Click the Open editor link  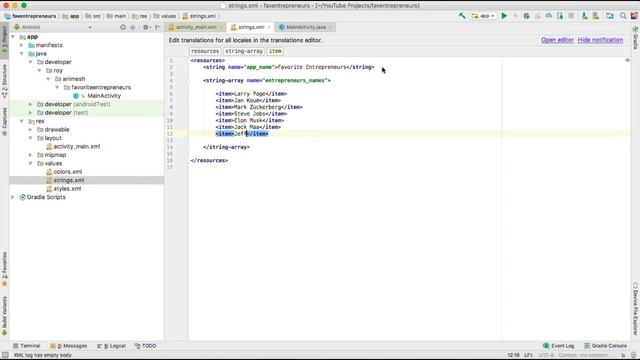click(557, 40)
